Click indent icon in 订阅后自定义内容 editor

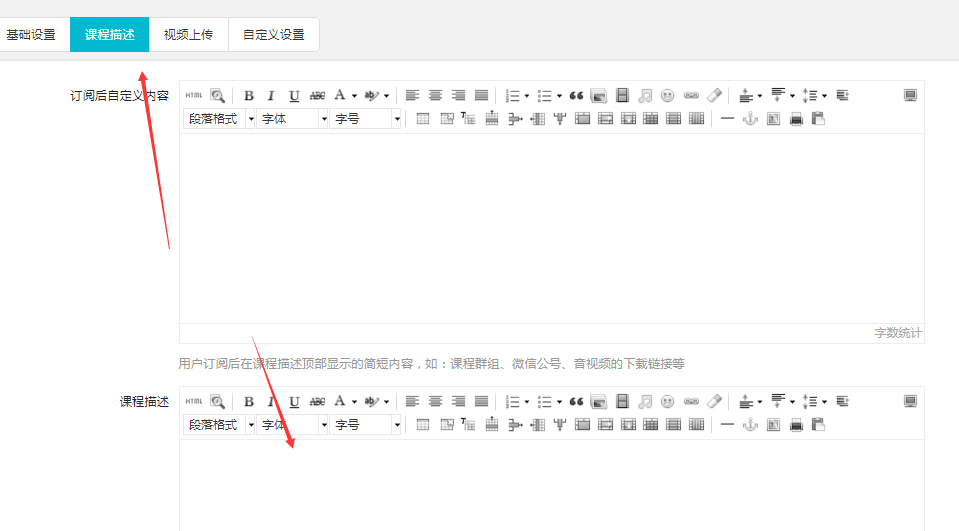pos(842,95)
